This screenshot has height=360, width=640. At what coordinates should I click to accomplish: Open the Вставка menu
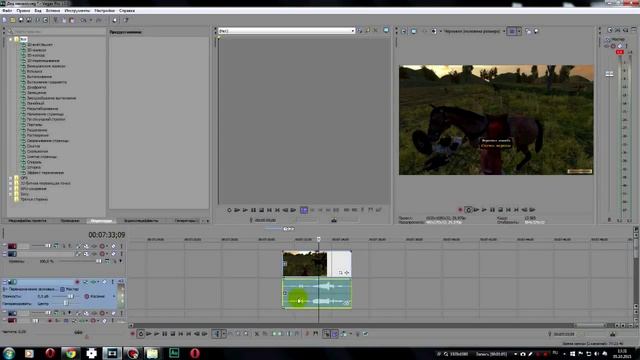(x=53, y=11)
